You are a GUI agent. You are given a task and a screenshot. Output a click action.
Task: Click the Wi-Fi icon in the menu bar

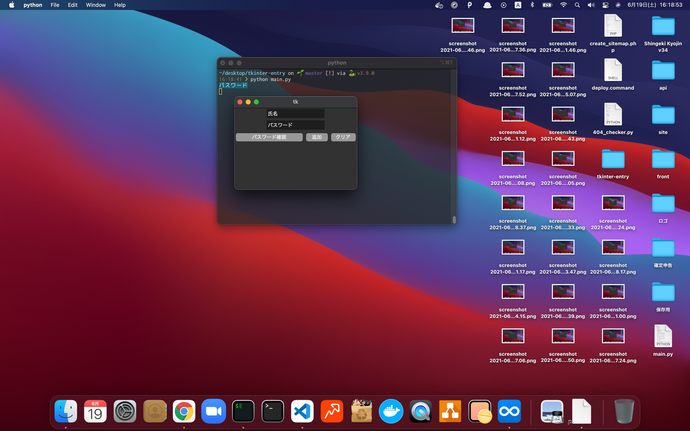[x=563, y=5]
